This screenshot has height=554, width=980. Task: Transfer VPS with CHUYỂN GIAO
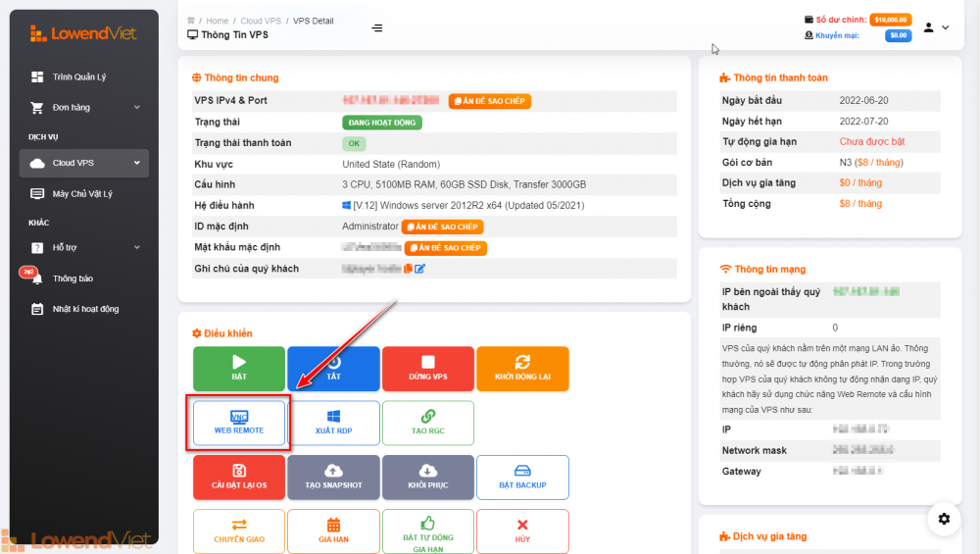pyautogui.click(x=239, y=531)
